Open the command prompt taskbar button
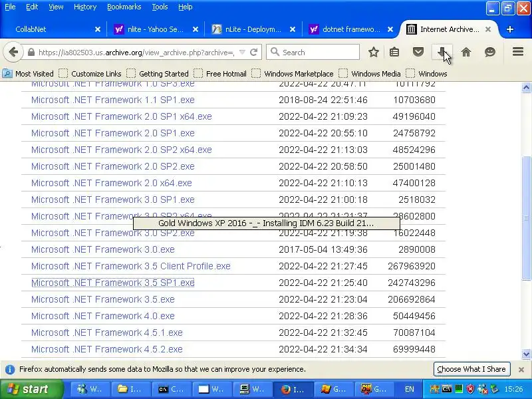Screen dimensions: 532x399 coord(172,389)
